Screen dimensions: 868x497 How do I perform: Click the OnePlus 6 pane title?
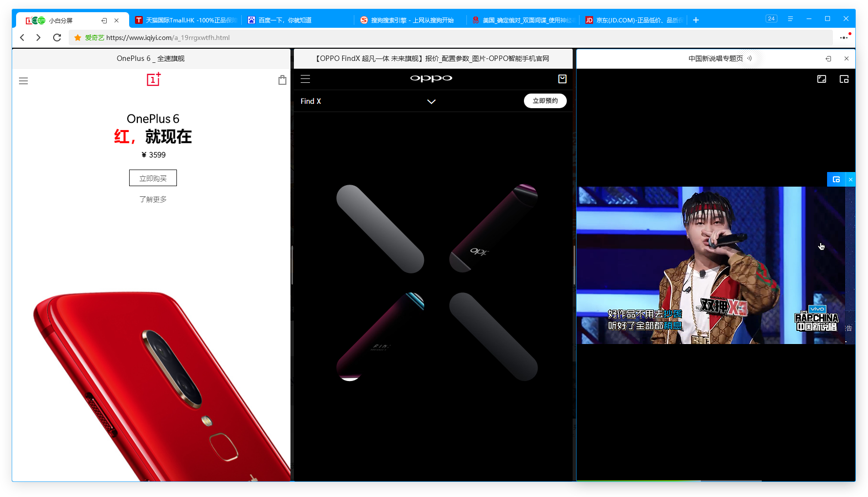click(151, 58)
